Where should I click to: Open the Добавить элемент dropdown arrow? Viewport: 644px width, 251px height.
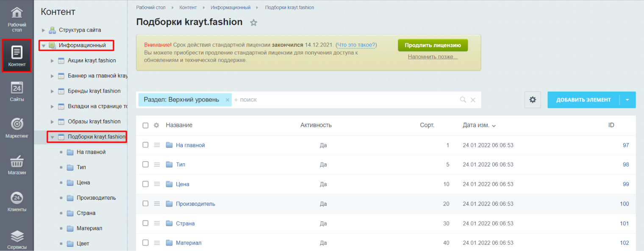(x=627, y=100)
